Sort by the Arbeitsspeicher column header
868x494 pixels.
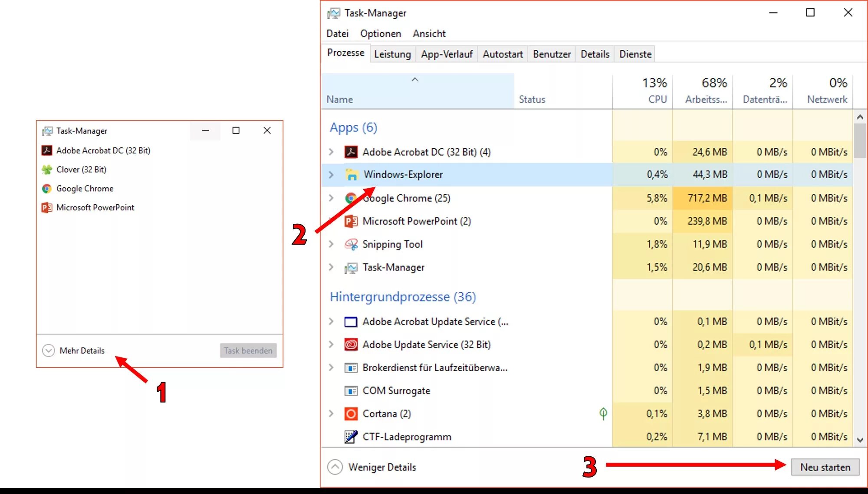pos(703,91)
